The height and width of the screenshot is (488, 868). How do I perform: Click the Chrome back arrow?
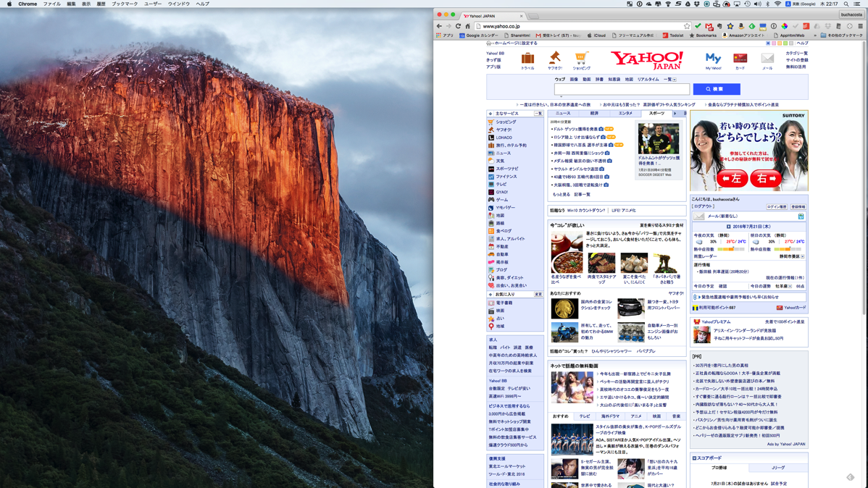[439, 26]
